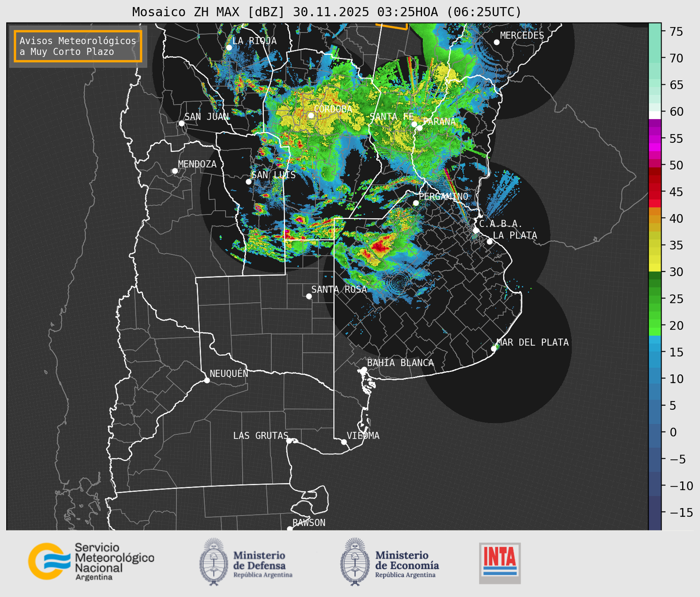This screenshot has width=700, height=597.
Task: Click the Santa Rosa label
Action: point(339,289)
